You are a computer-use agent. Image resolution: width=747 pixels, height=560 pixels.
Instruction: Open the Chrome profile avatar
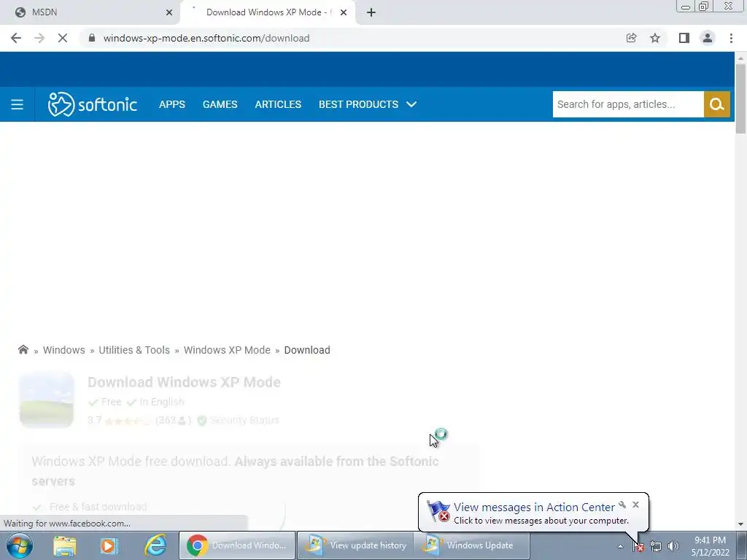pos(708,38)
